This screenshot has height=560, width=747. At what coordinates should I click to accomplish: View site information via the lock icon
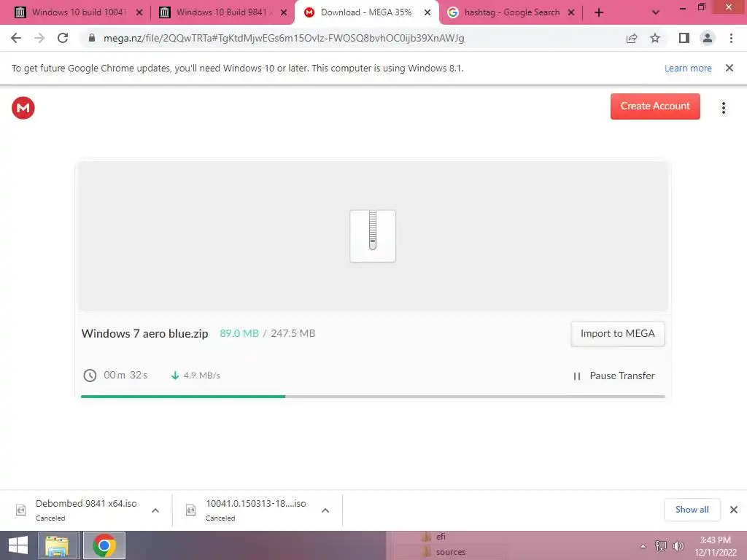(92, 38)
